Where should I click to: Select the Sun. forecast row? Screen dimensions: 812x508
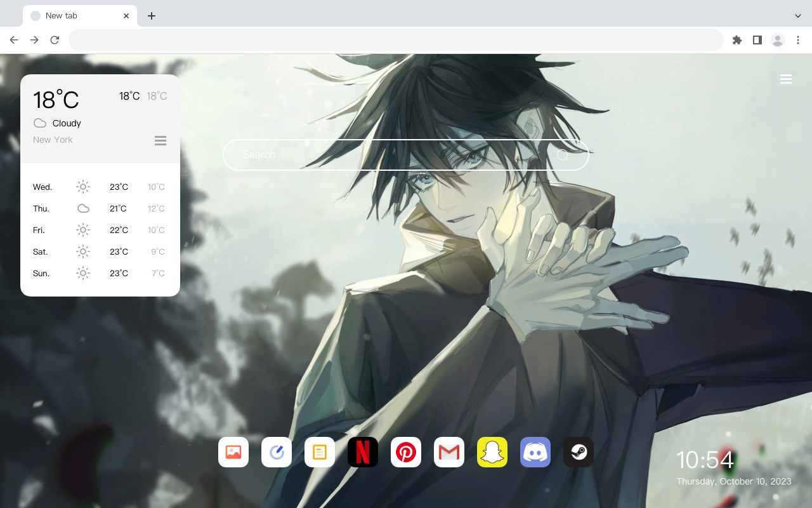click(x=100, y=273)
